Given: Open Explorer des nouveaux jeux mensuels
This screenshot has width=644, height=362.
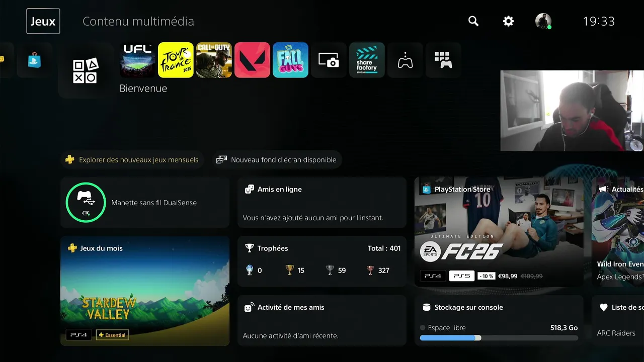Looking at the screenshot, I should coord(132,160).
